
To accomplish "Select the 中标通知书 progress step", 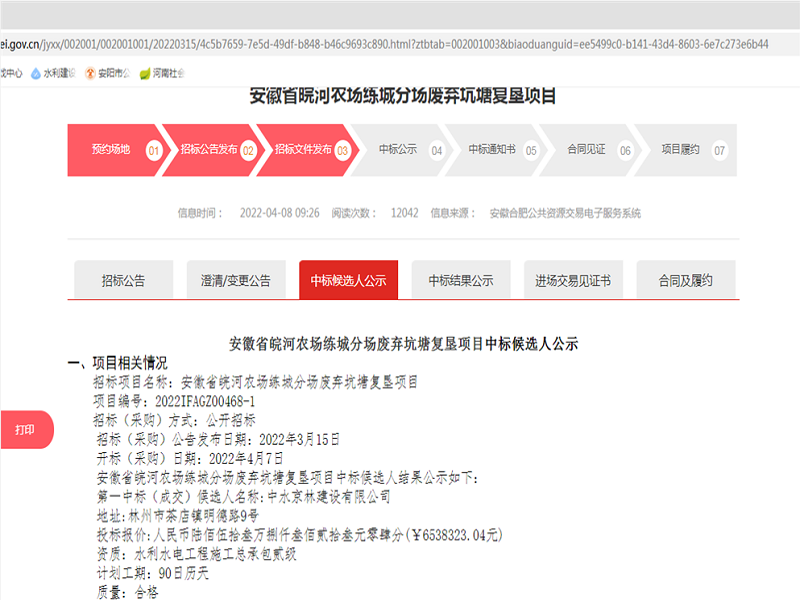I will click(x=492, y=150).
